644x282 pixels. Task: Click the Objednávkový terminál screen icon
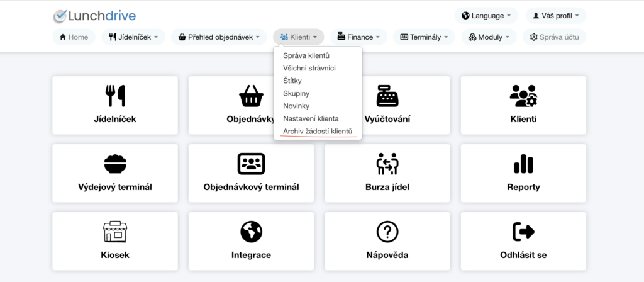(x=251, y=164)
